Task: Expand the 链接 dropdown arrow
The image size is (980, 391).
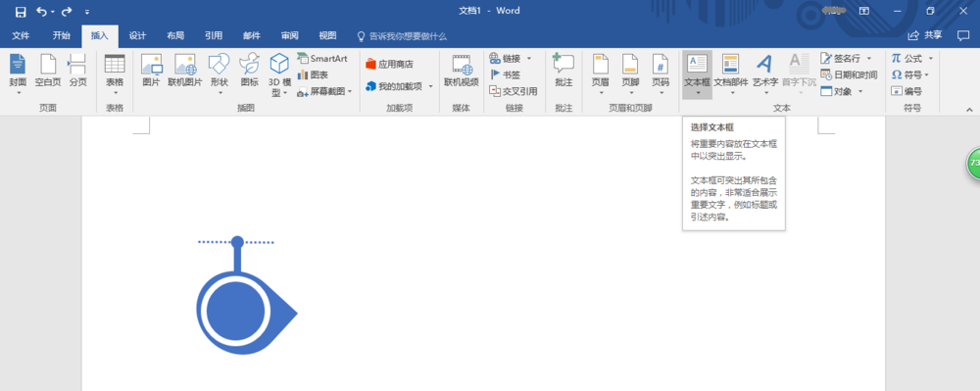Action: pos(529,59)
